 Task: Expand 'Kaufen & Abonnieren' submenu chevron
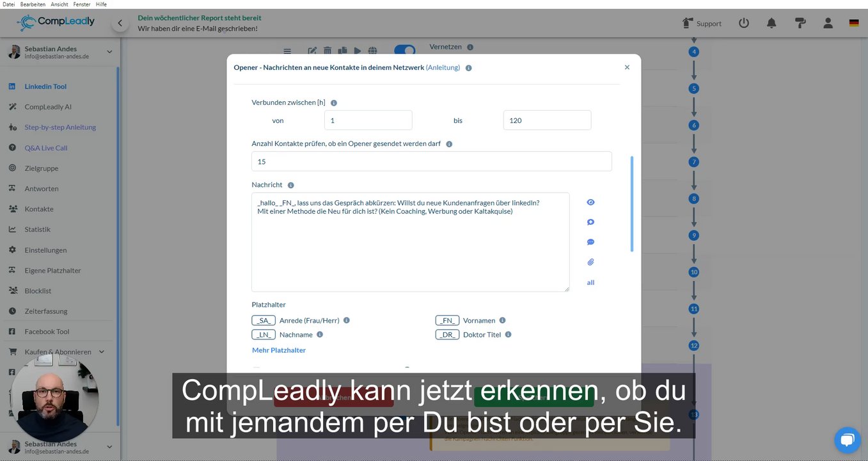click(x=102, y=352)
